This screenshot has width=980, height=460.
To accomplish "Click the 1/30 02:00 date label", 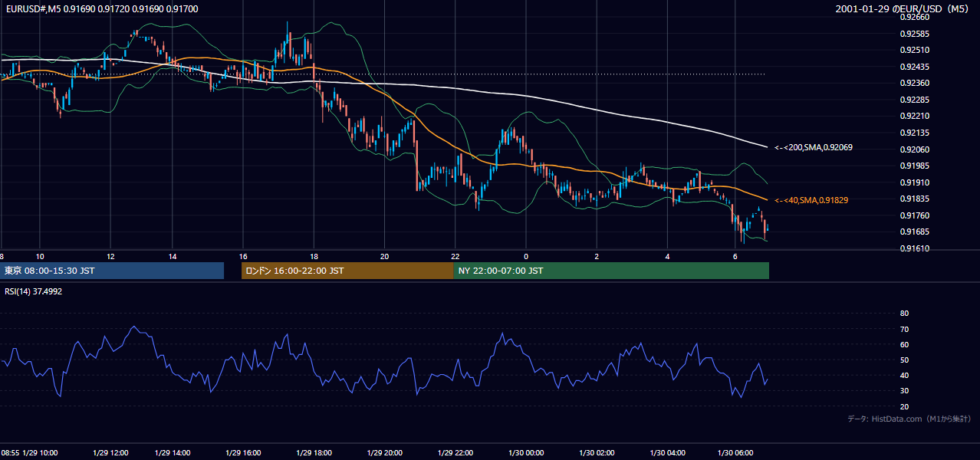I will 597,452.
